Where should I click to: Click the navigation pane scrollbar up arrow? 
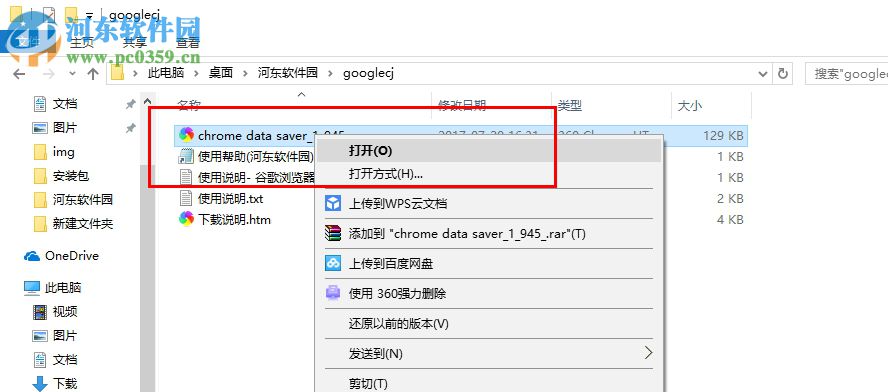coord(147,102)
